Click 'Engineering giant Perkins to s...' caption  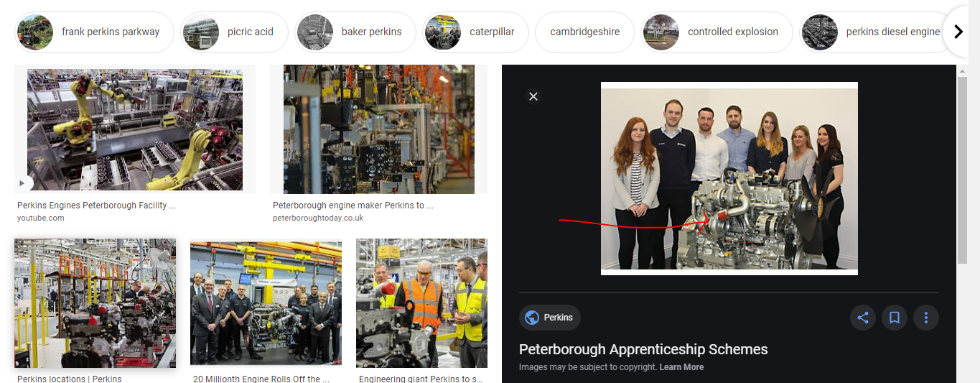(x=420, y=379)
